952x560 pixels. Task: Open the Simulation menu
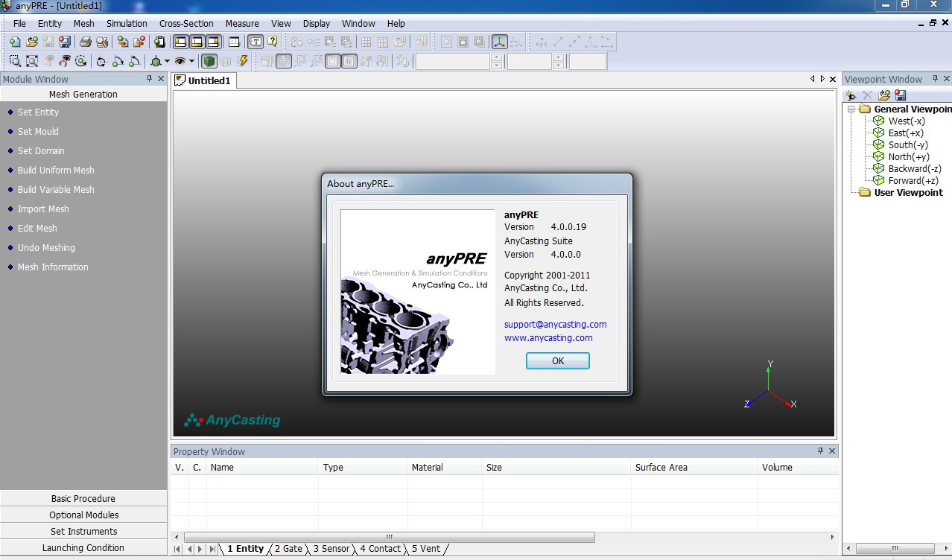(127, 24)
